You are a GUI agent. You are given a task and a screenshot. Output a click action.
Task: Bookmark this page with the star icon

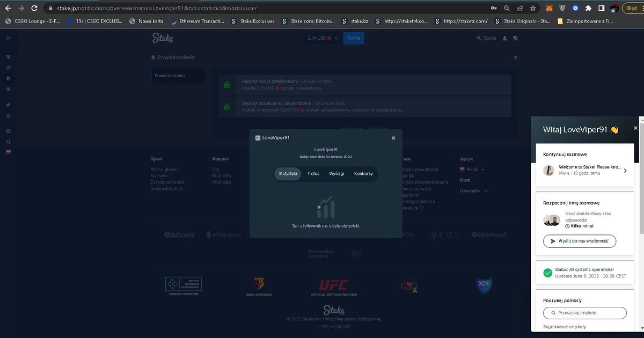coord(533,9)
